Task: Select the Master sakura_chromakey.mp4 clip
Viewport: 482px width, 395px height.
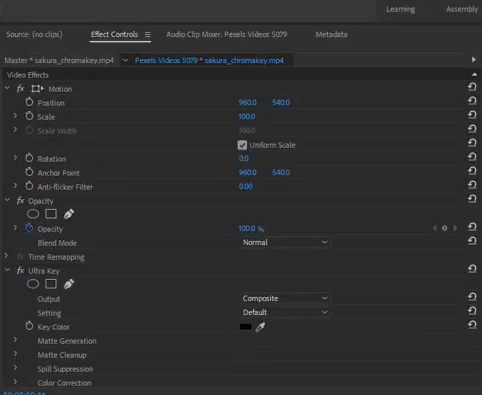Action: (x=59, y=60)
